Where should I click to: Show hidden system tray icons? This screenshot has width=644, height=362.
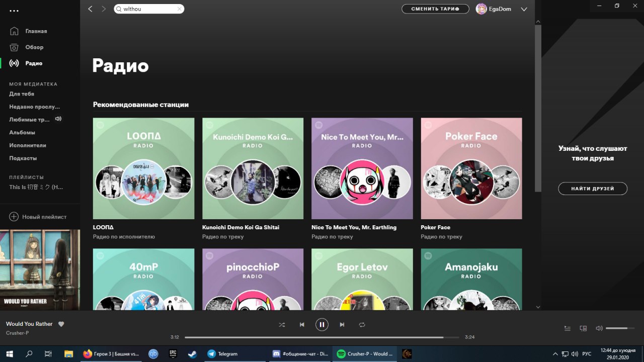point(555,354)
